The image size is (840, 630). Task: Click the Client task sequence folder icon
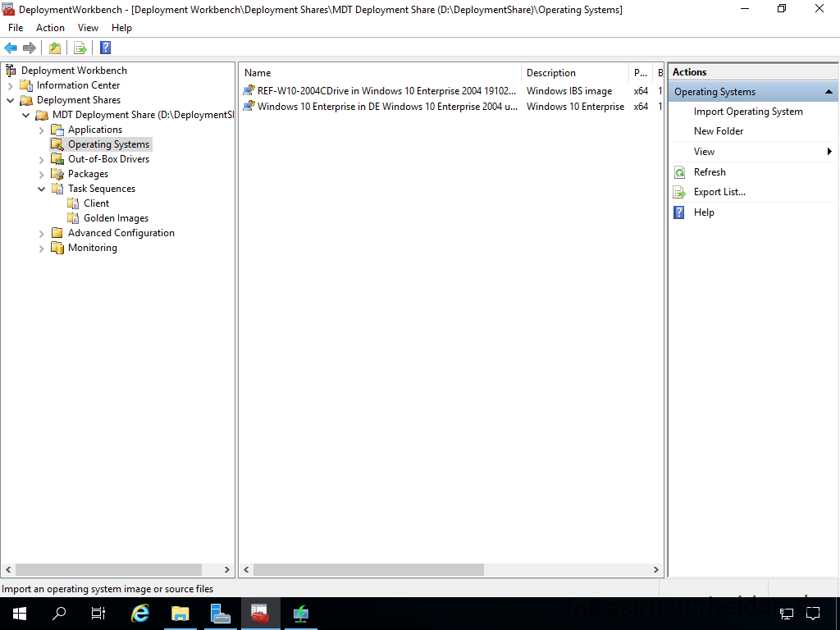73,203
